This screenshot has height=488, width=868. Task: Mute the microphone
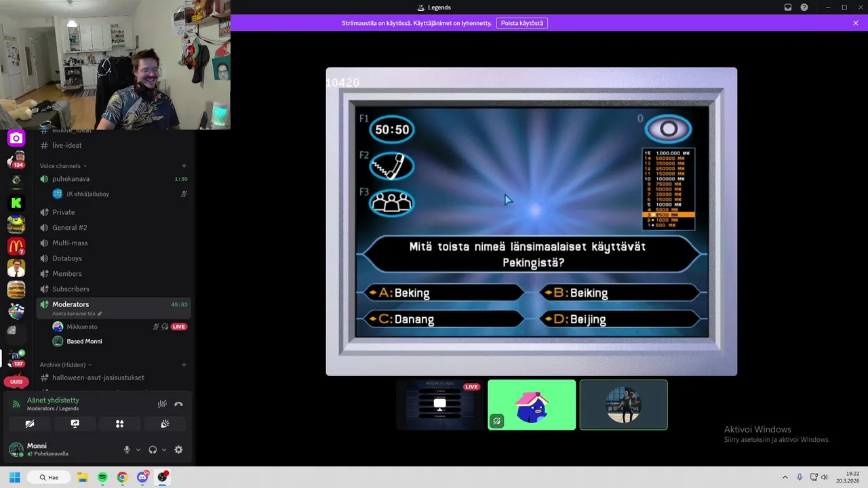coord(127,449)
